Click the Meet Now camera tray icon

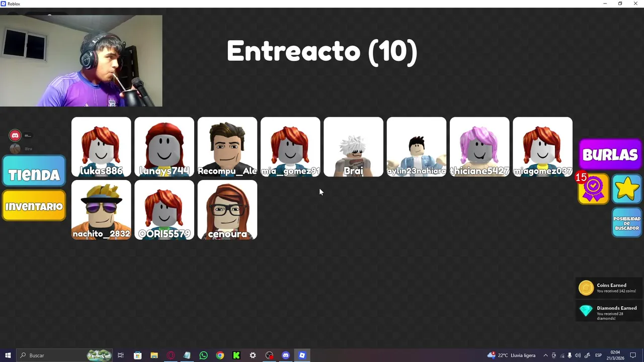[554, 355]
